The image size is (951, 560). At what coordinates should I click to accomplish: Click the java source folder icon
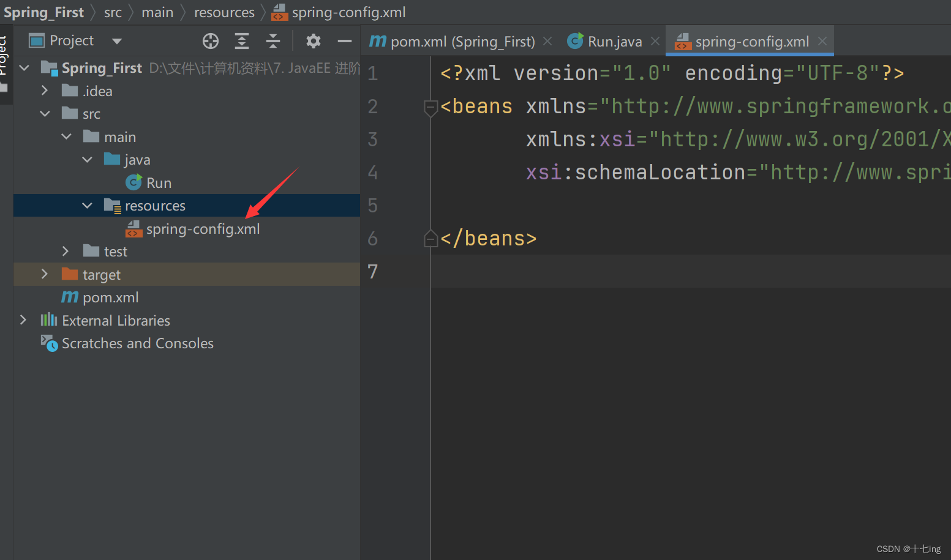[112, 159]
